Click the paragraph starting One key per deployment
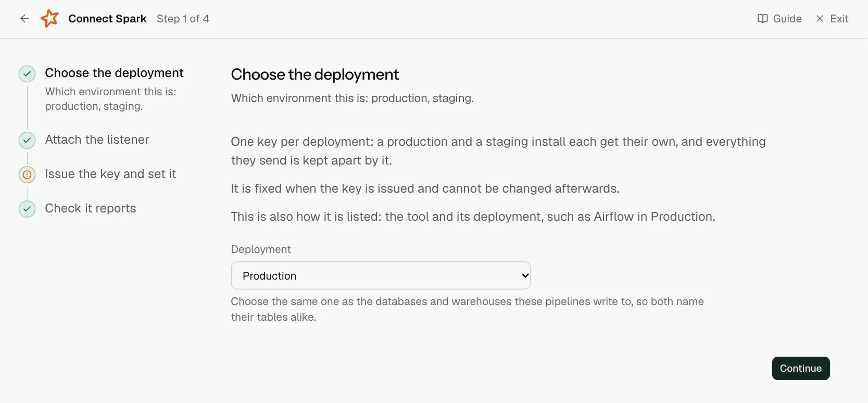The width and height of the screenshot is (868, 403). (x=498, y=151)
